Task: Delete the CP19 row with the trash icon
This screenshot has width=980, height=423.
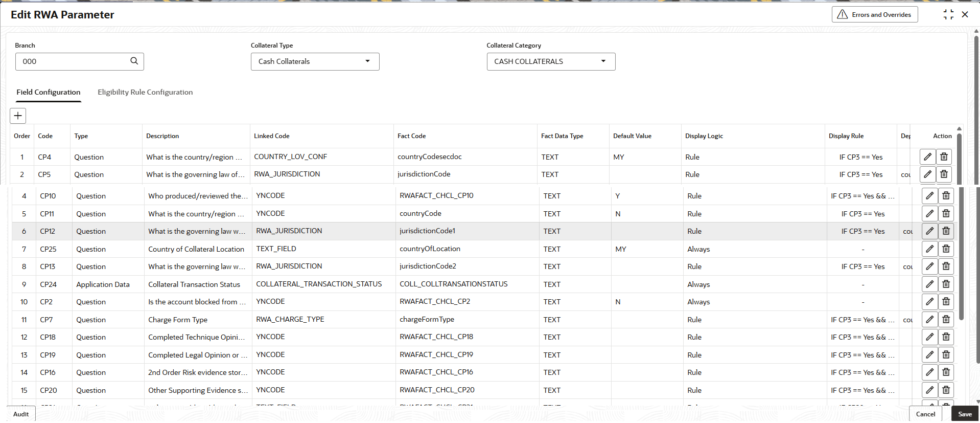Action: point(946,355)
